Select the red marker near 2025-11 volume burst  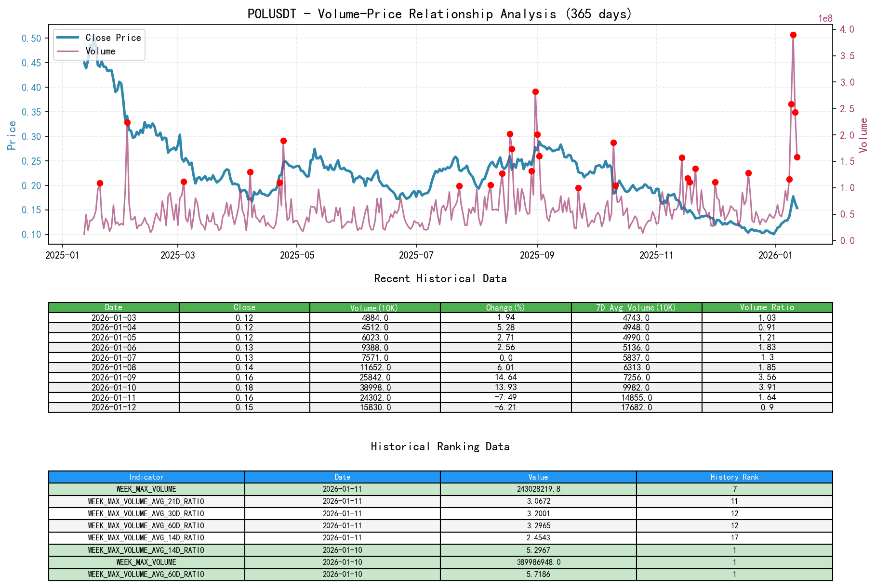click(682, 157)
